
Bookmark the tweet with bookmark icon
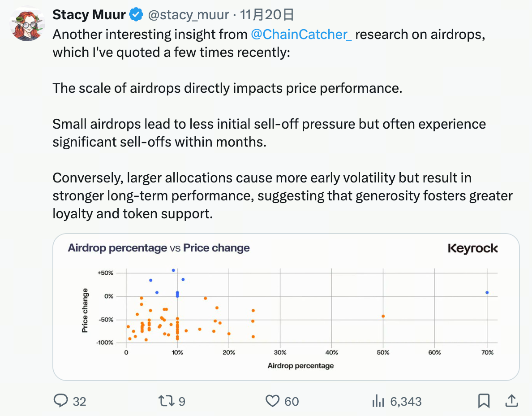point(484,401)
